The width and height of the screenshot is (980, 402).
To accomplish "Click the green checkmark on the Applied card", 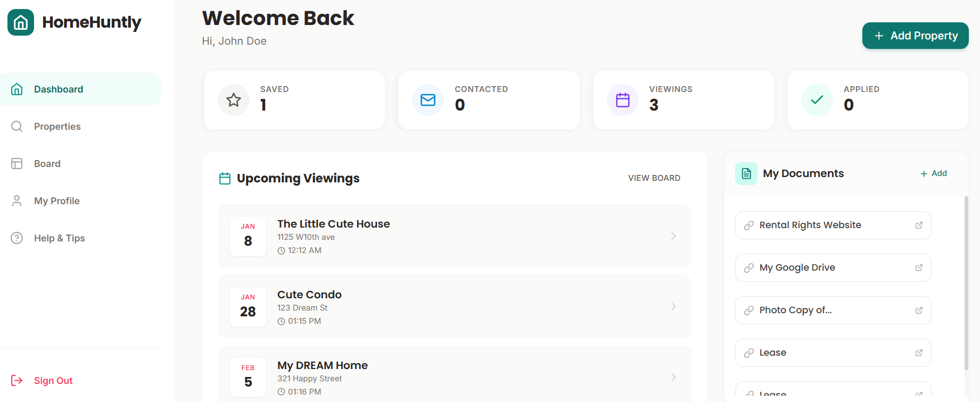I will click(817, 100).
